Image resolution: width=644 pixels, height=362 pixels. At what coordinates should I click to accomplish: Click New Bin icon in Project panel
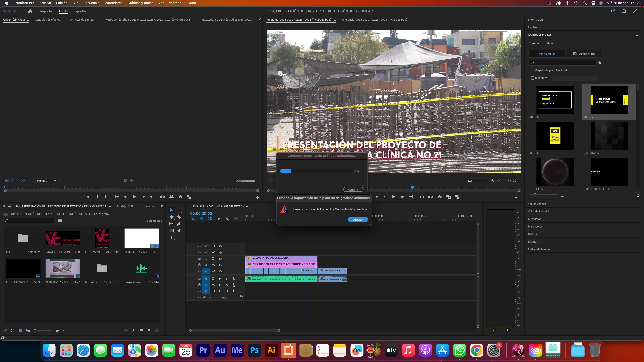coord(142,330)
